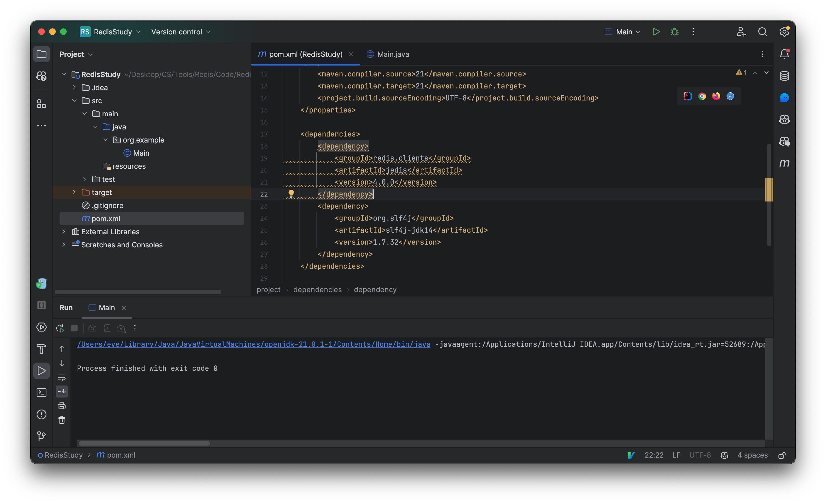Open Main run configuration dropdown
The height and width of the screenshot is (504, 826).
pos(623,32)
